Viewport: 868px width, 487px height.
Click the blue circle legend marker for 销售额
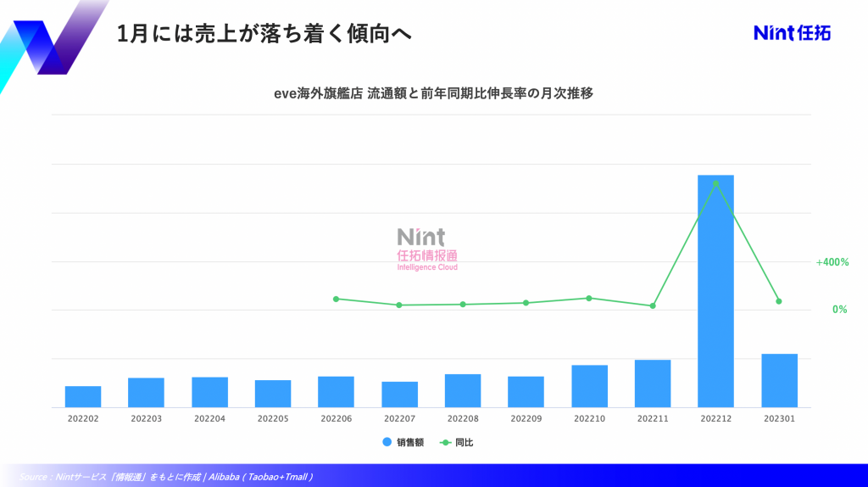point(387,442)
